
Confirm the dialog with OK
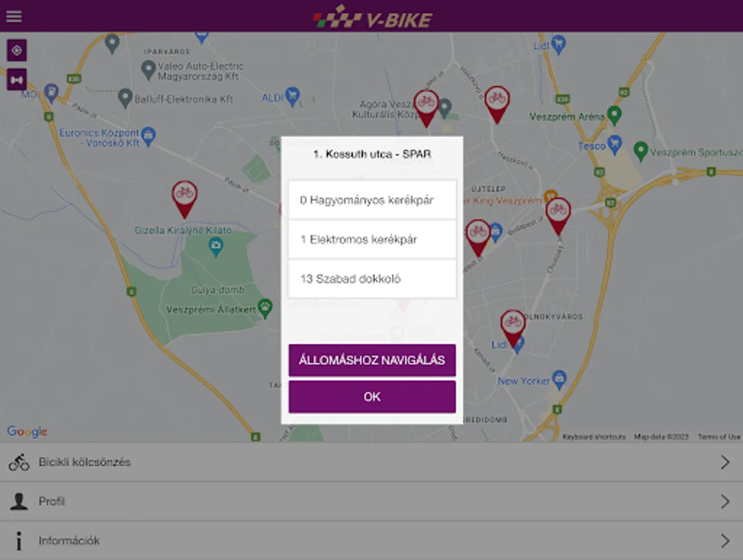[x=372, y=396]
